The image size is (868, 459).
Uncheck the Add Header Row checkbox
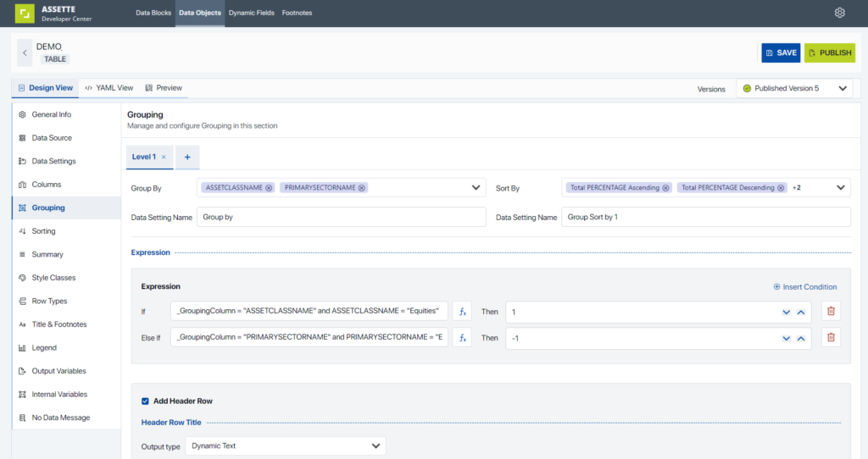pyautogui.click(x=146, y=401)
